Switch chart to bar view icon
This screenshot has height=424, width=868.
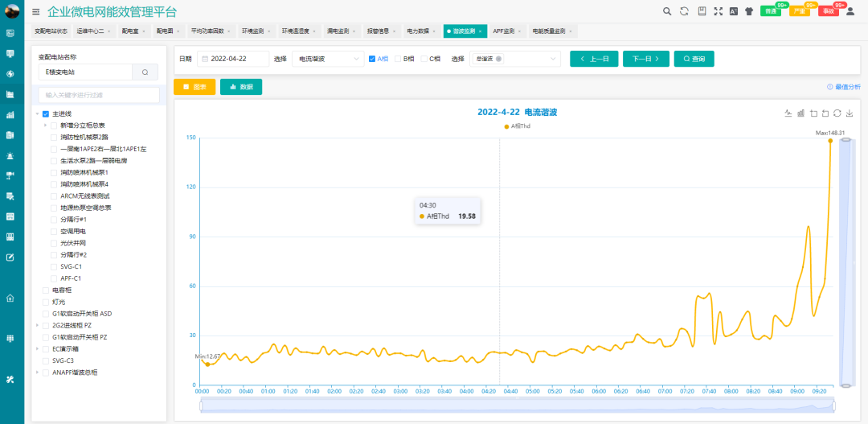pyautogui.click(x=801, y=113)
